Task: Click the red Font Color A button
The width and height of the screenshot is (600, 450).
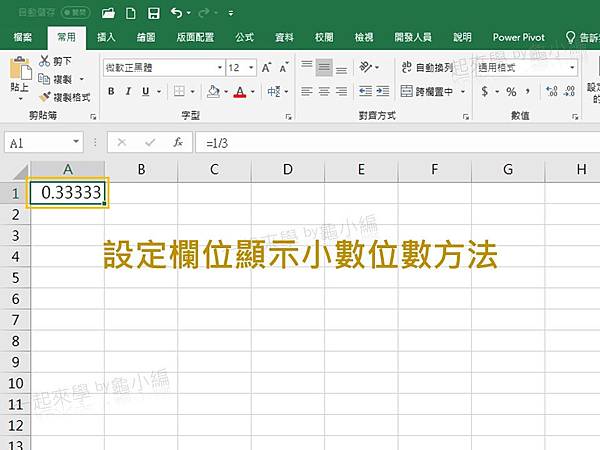Action: (240, 91)
